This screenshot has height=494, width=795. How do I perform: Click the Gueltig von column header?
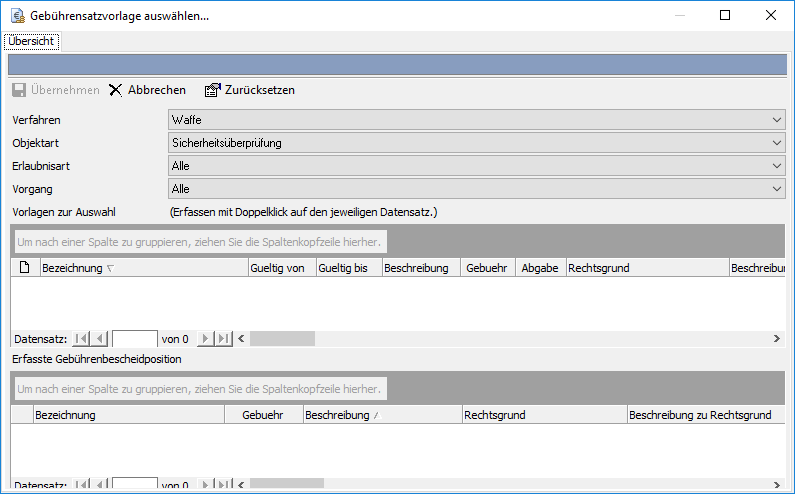[x=280, y=268]
